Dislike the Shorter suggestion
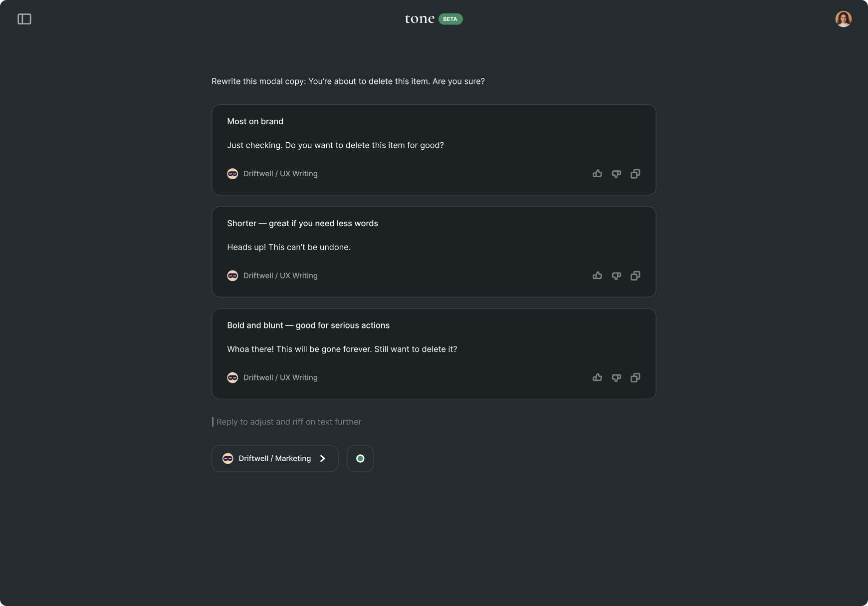The height and width of the screenshot is (606, 868). 617,276
